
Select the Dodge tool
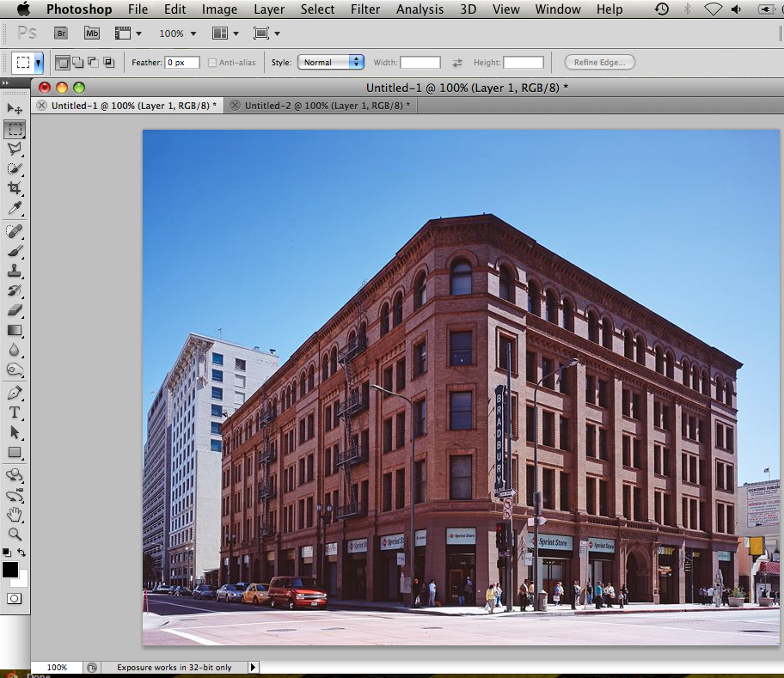pos(15,370)
